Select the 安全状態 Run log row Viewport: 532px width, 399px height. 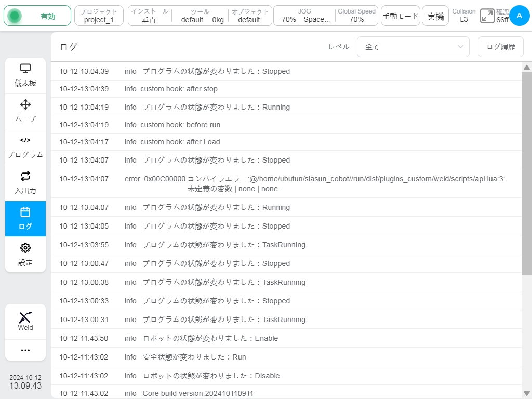(286, 357)
